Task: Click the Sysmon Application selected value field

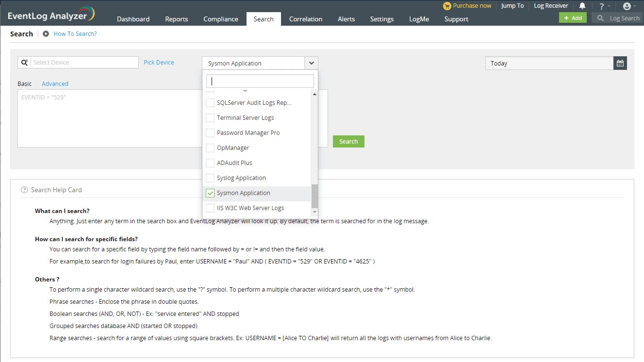Action: coord(253,63)
